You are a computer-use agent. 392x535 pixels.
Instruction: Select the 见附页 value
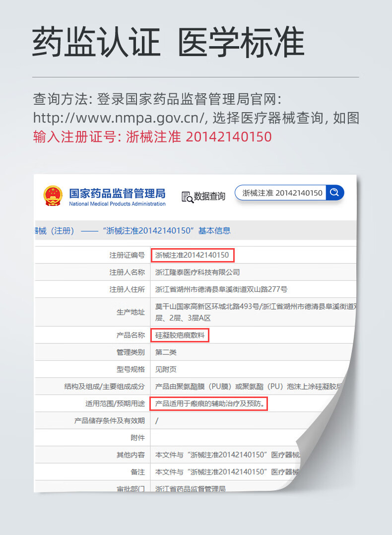(x=166, y=370)
